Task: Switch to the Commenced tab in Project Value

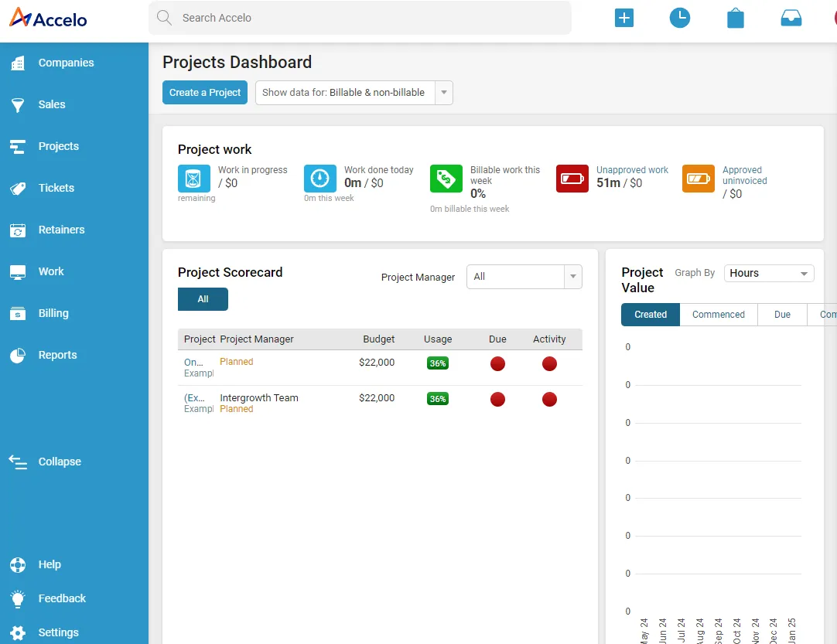Action: coord(718,315)
